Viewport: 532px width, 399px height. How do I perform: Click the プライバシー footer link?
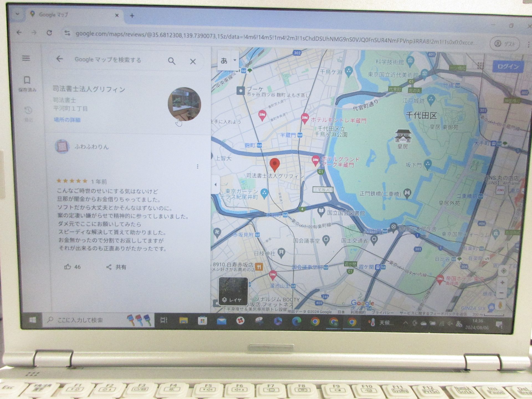pyautogui.click(x=382, y=312)
